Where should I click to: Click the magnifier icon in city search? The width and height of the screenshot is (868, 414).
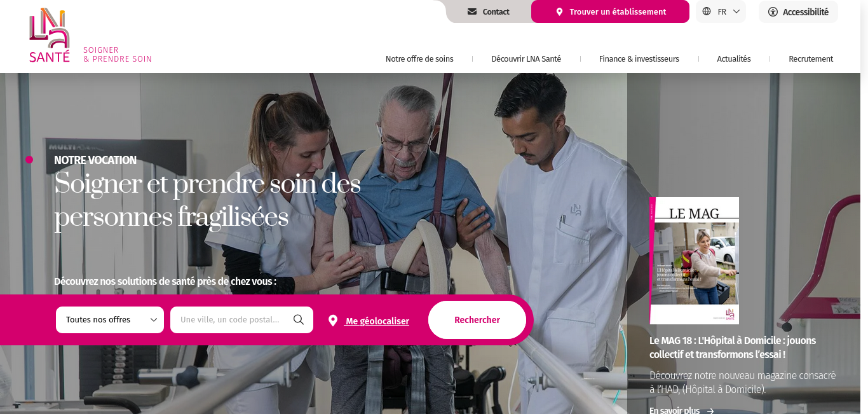click(x=299, y=319)
